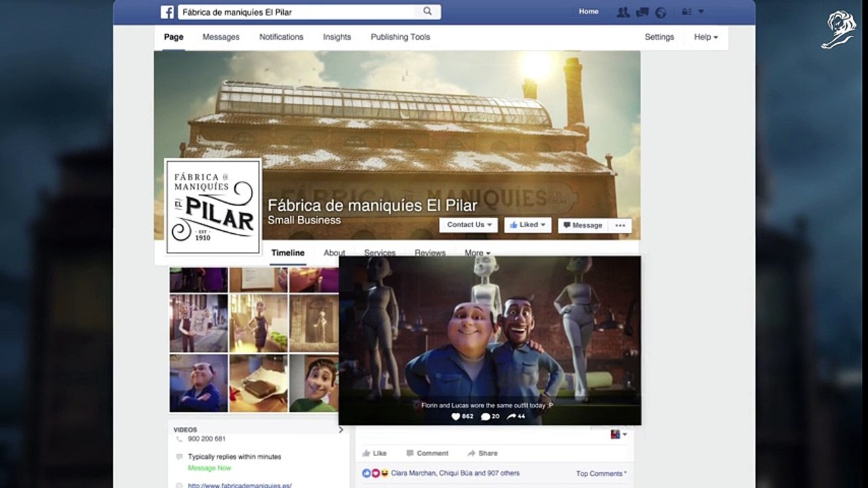
Task: Open the photo of brown item on table
Action: coord(259,383)
